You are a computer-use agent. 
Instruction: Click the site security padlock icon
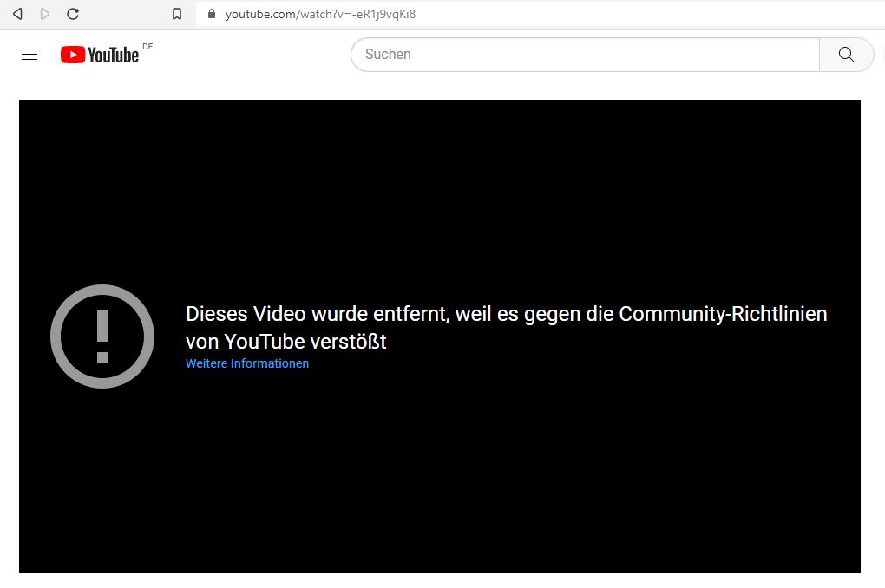[x=211, y=14]
